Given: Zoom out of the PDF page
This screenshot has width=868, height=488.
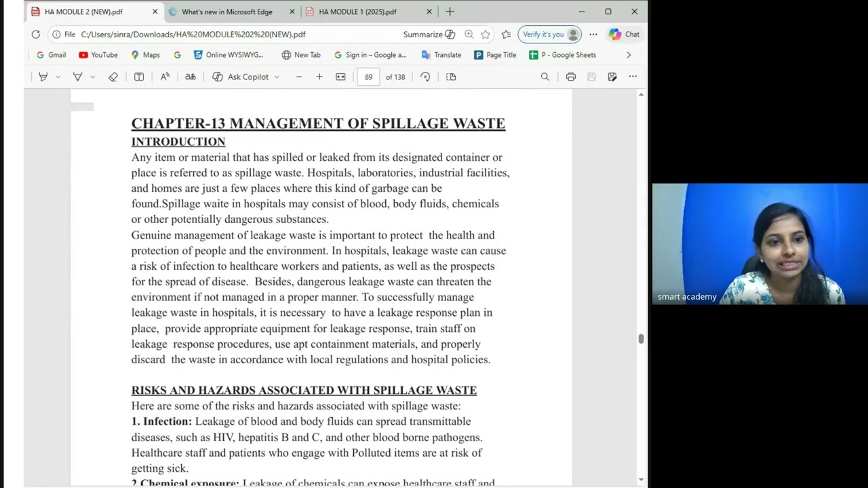Looking at the screenshot, I should click(x=299, y=77).
